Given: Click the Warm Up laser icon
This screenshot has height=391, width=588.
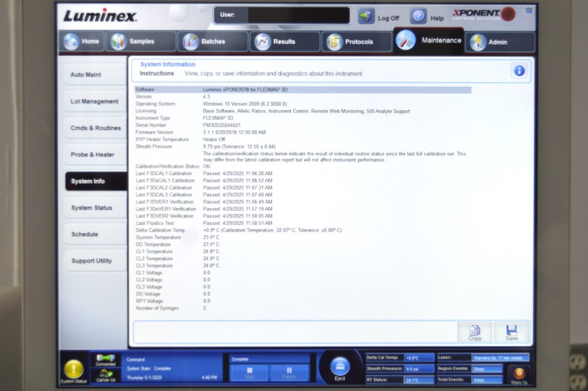Looking at the screenshot, I should (x=519, y=375).
